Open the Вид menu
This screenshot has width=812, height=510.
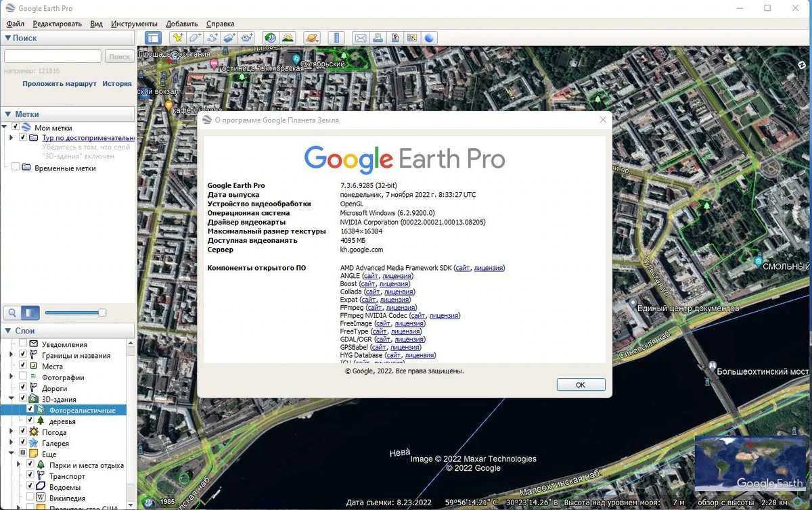tap(97, 24)
